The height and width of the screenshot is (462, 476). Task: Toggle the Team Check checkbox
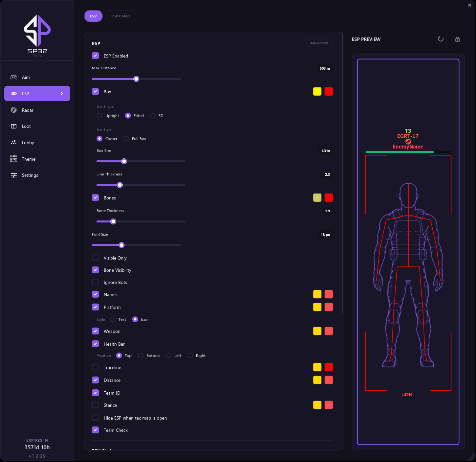pos(96,430)
